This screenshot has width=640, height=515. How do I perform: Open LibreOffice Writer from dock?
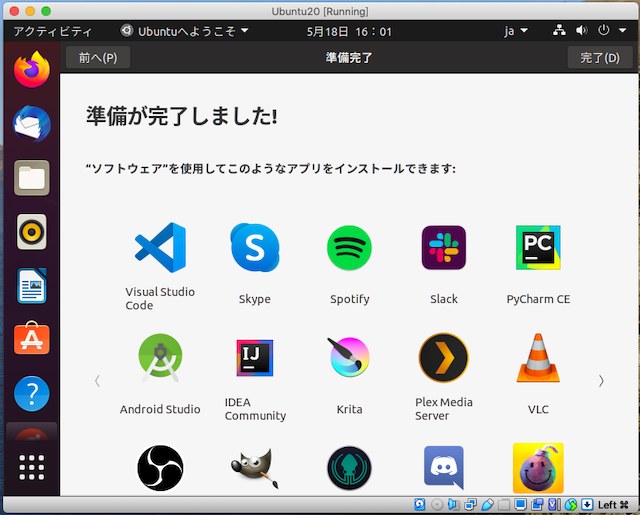[x=32, y=286]
